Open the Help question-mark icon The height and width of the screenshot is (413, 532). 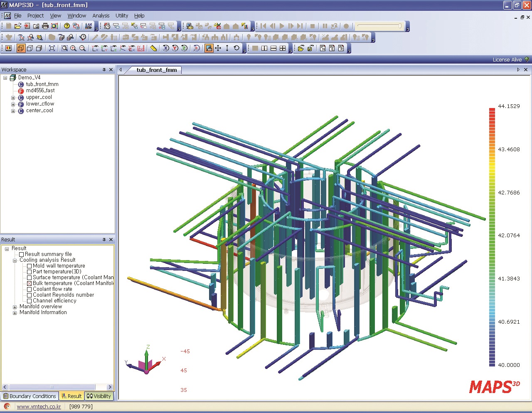click(x=67, y=26)
